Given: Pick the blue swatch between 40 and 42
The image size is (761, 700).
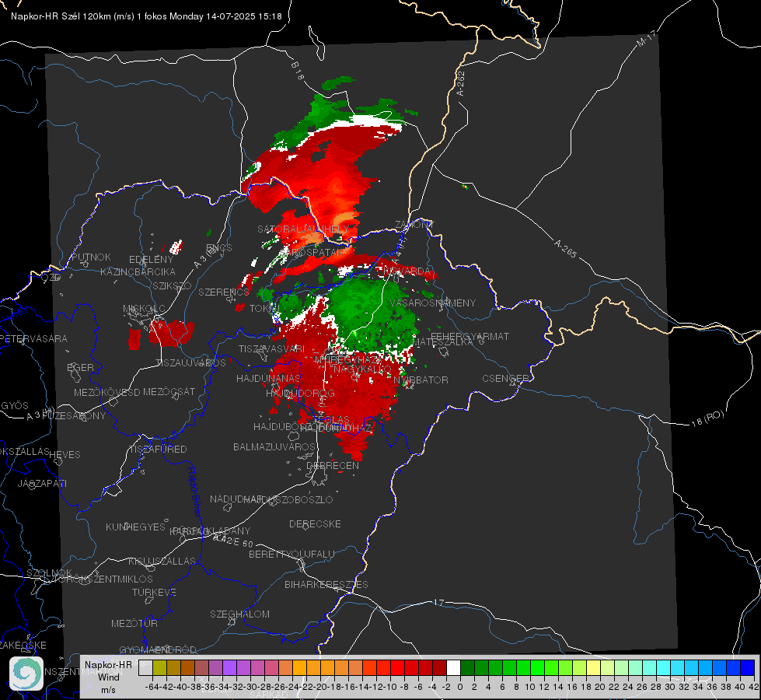Looking at the screenshot, I should (748, 667).
